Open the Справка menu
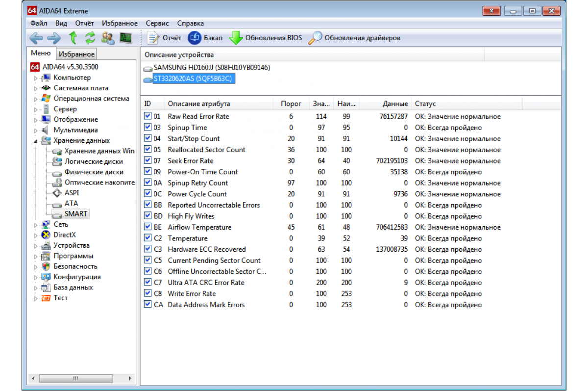Image resolution: width=588 pixels, height=391 pixels. (191, 23)
